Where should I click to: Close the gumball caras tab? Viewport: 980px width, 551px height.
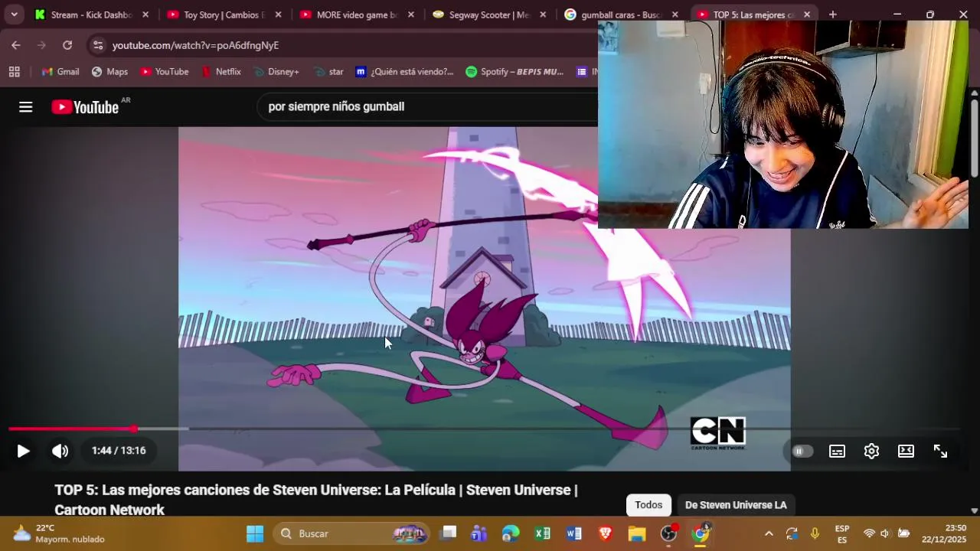point(675,15)
